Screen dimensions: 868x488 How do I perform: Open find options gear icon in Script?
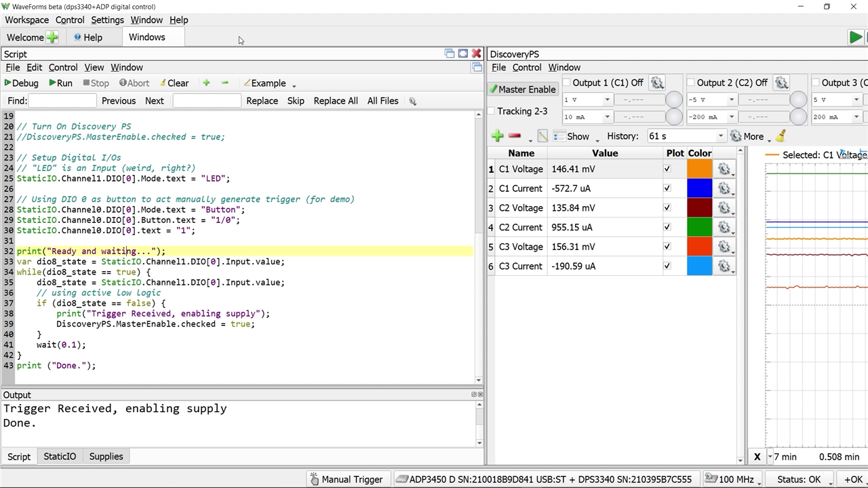[412, 101]
